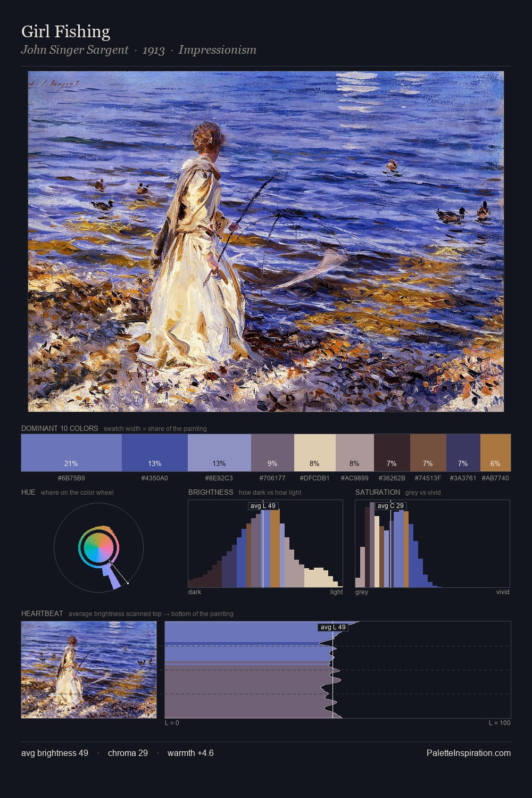Image resolution: width=532 pixels, height=798 pixels.
Task: Open the PaletteInspiration.com link
Action: (x=469, y=753)
